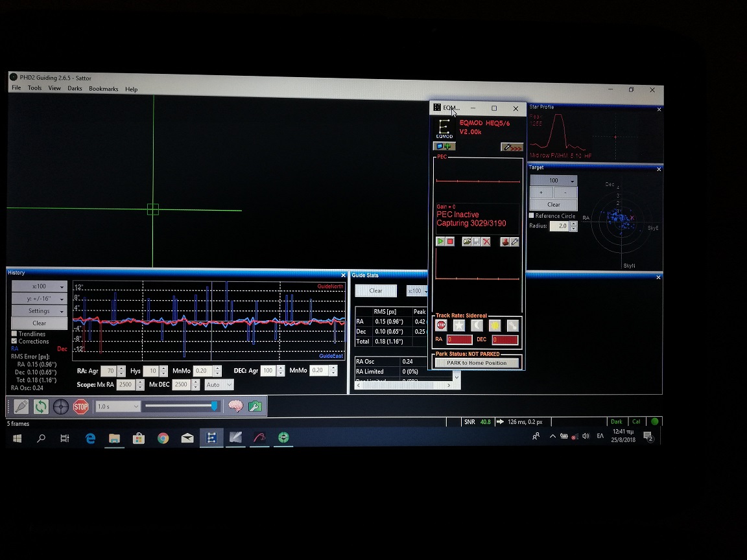This screenshot has width=747, height=560.
Task: Click Target Radius value field
Action: [x=560, y=226]
